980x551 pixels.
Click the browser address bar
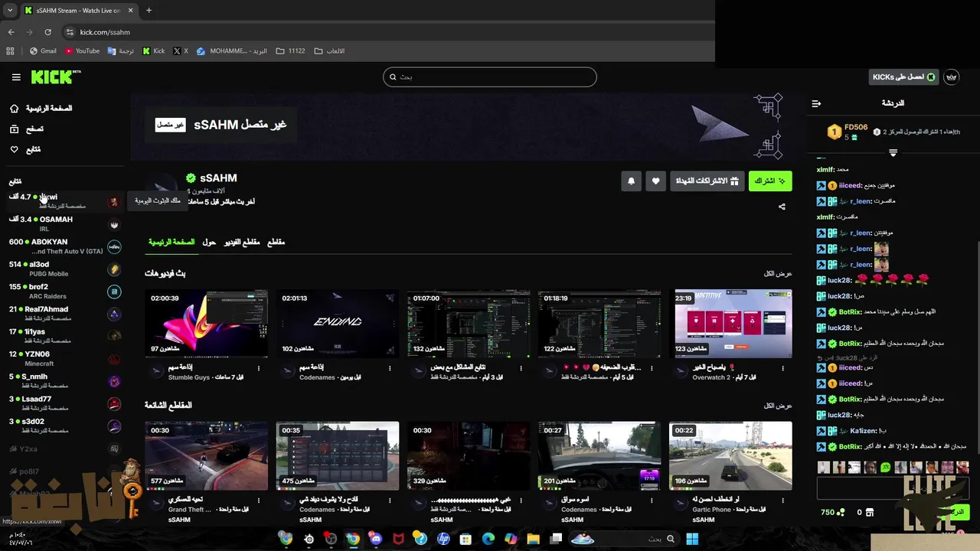pyautogui.click(x=383, y=32)
